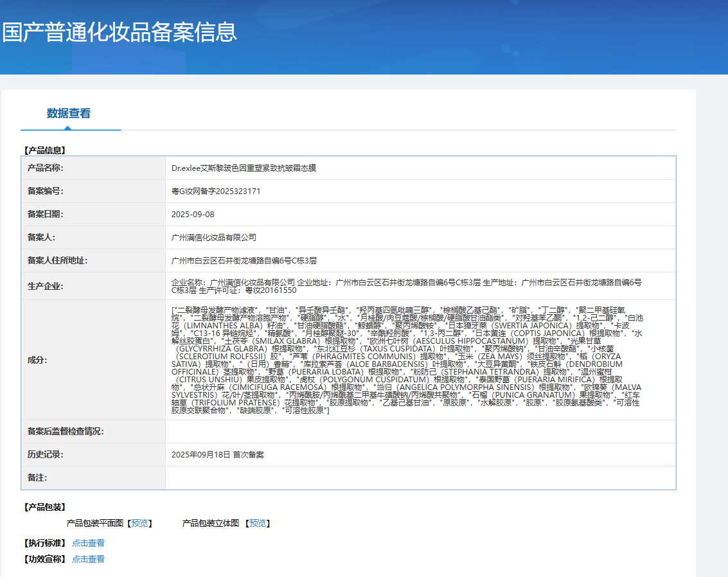Preview the 产品包装平面图 image
728x577 pixels.
pos(139,523)
